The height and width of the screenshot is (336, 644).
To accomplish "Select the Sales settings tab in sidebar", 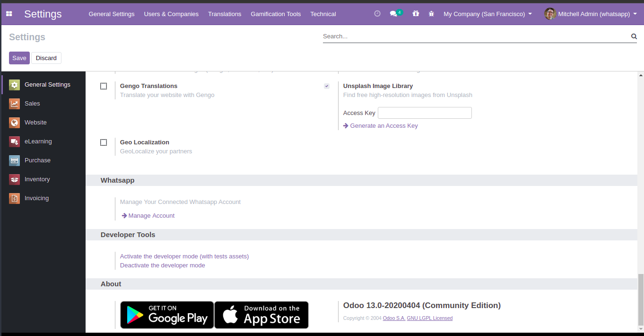I will tap(44, 104).
